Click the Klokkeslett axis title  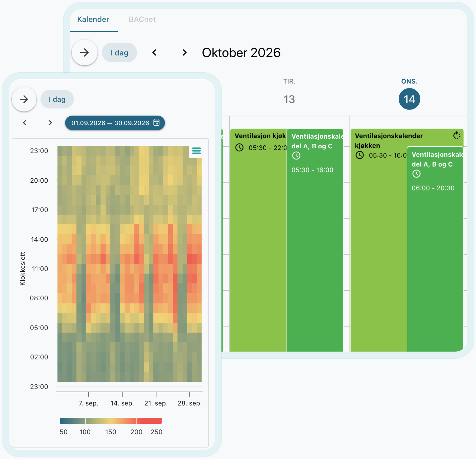tap(23, 269)
